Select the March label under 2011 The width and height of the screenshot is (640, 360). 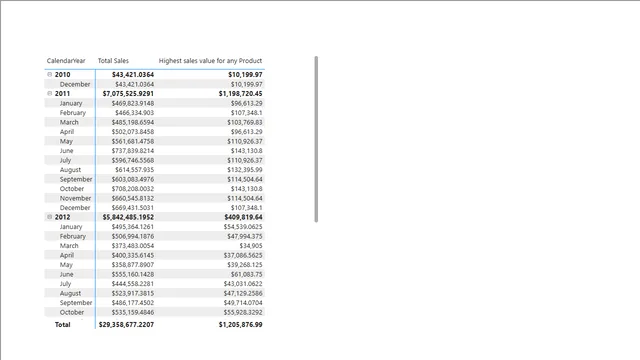click(69, 122)
